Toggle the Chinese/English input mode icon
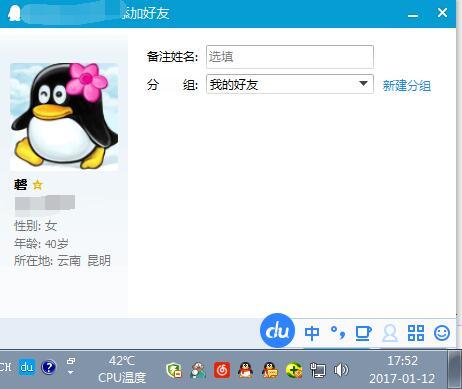 pos(312,333)
